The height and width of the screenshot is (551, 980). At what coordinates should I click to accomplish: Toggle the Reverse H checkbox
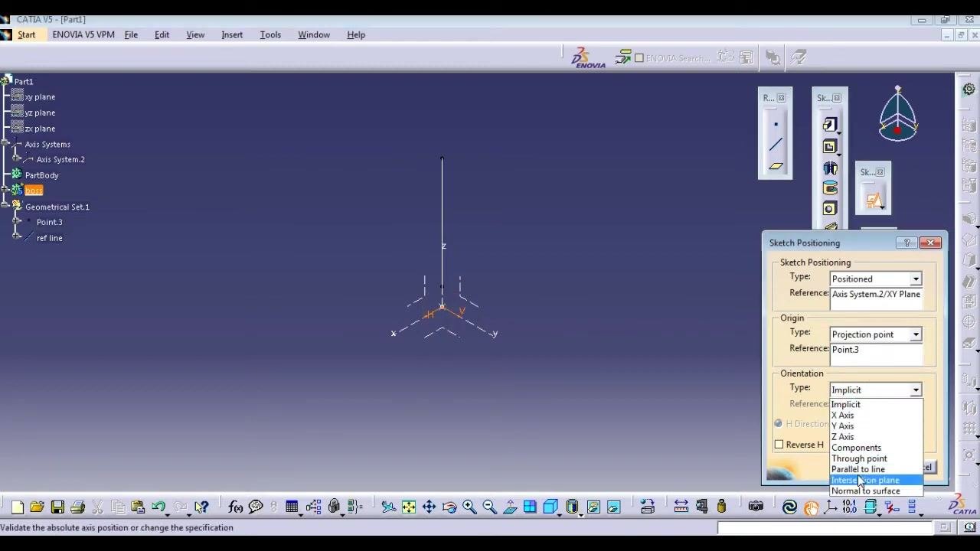point(779,445)
